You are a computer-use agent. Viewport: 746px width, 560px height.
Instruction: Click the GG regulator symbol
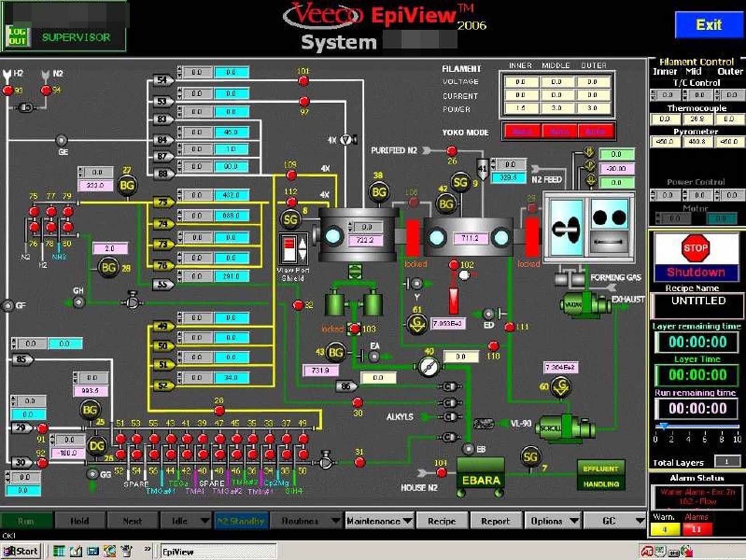[92, 474]
